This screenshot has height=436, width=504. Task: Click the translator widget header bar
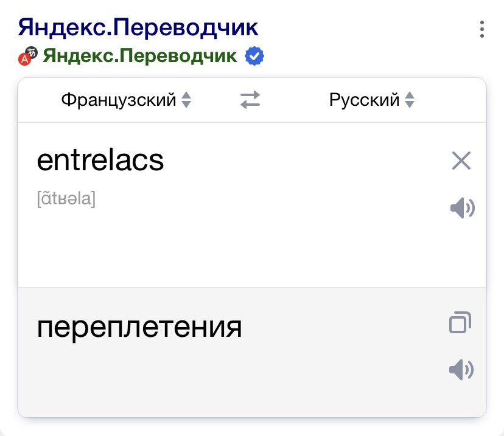point(252,100)
